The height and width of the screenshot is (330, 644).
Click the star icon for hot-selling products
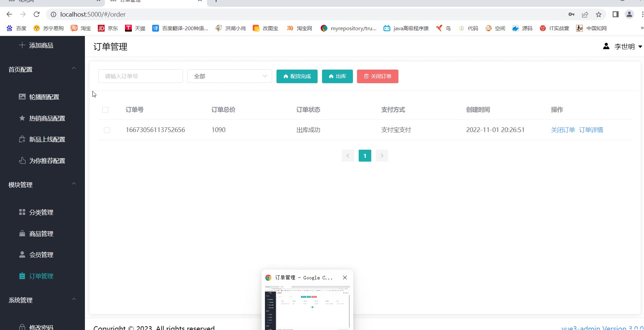coord(22,118)
